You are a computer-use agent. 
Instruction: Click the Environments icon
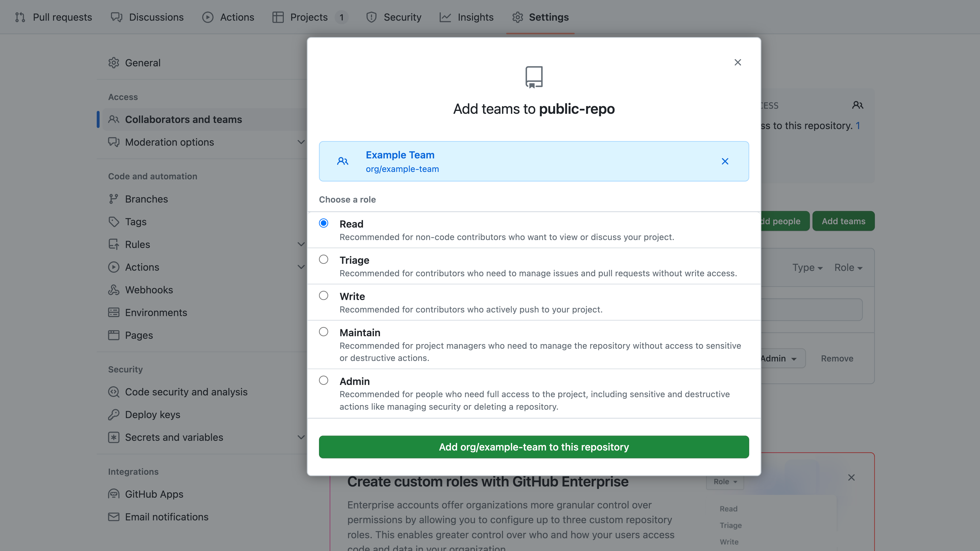click(114, 312)
